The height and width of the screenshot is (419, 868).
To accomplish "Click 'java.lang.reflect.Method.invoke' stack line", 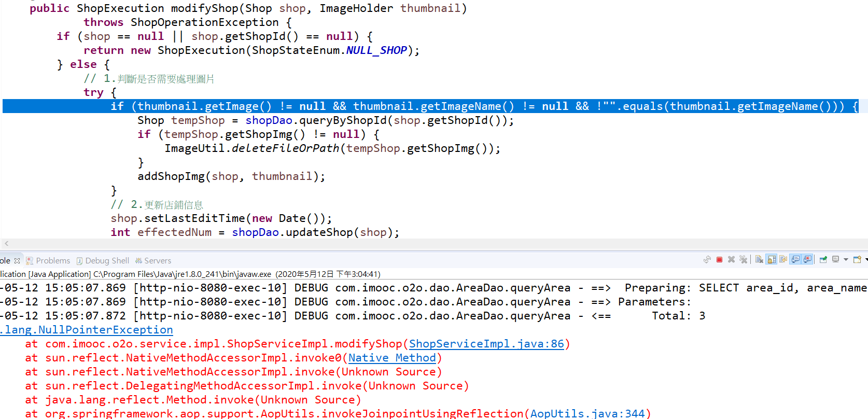I will click(193, 400).
